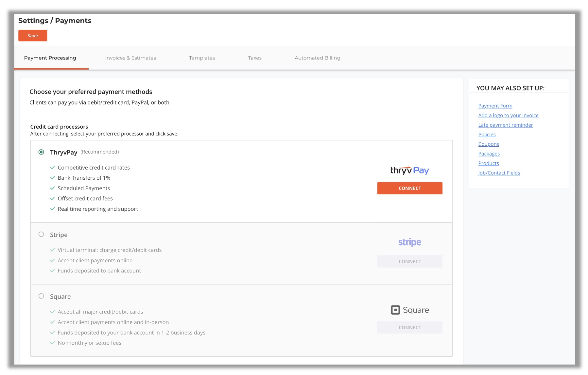Follow the Add a logo to your invoice link
Image resolution: width=588 pixels, height=375 pixels.
(x=508, y=115)
